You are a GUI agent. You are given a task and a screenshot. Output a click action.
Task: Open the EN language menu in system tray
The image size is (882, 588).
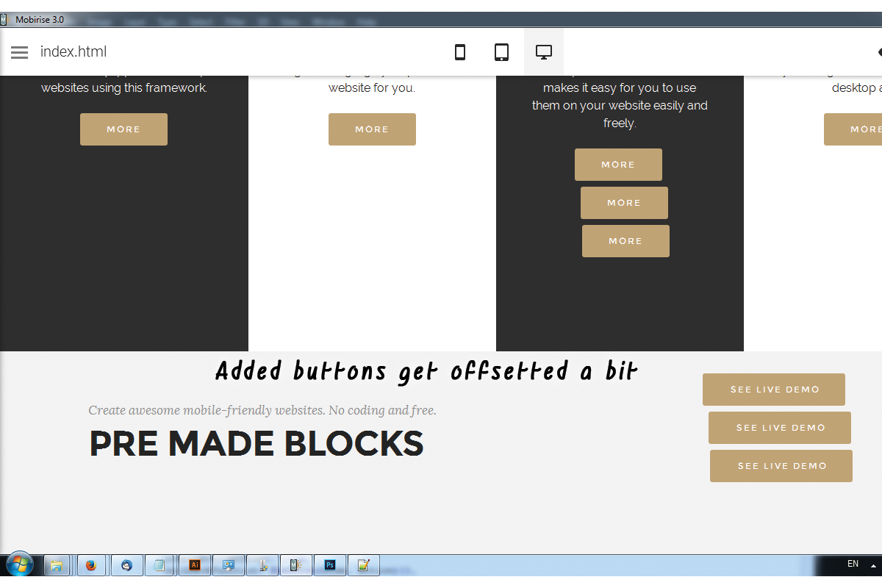tap(853, 564)
